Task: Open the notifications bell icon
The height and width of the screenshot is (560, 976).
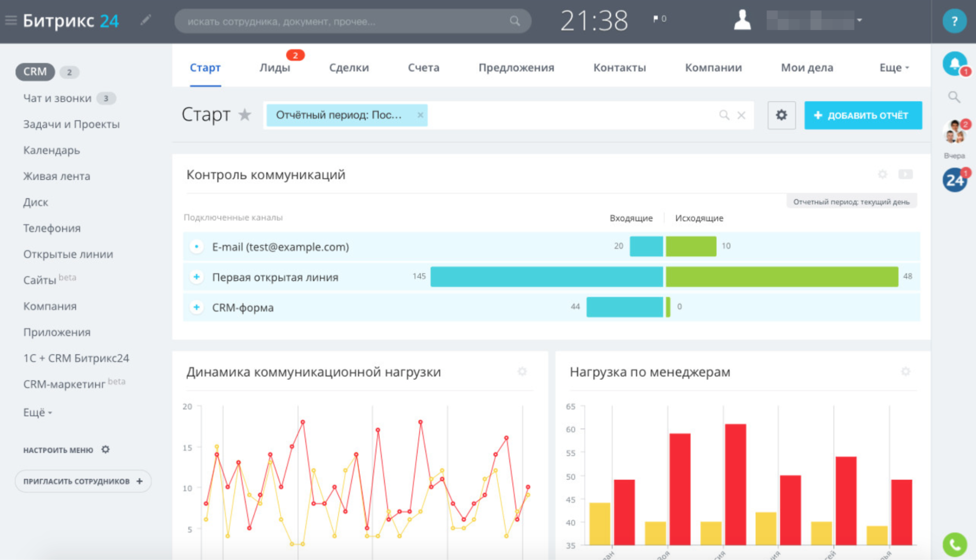Action: 955,63
